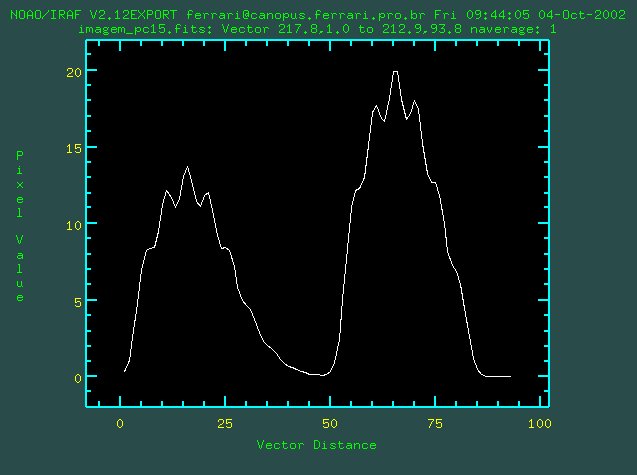Viewport: 637px width, 475px height.
Task: Click the first hump's peak near value 13.5
Action: click(x=187, y=167)
